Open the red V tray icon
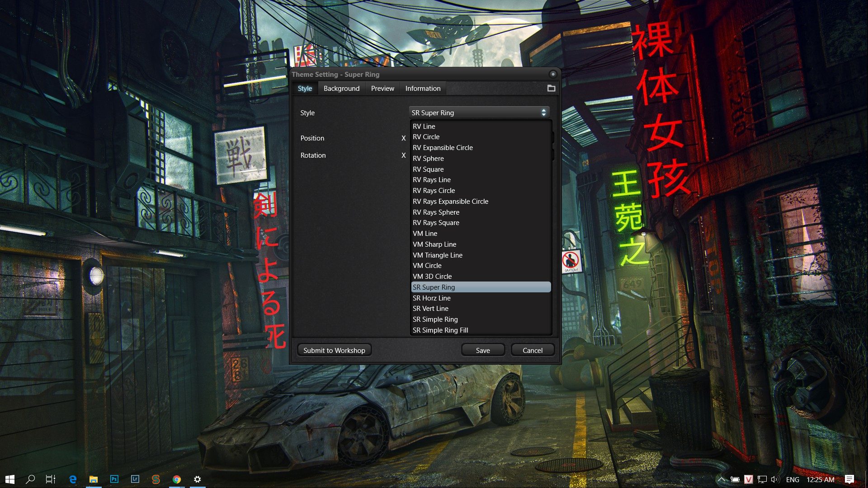Screen dimensions: 868x488 pos(749,479)
